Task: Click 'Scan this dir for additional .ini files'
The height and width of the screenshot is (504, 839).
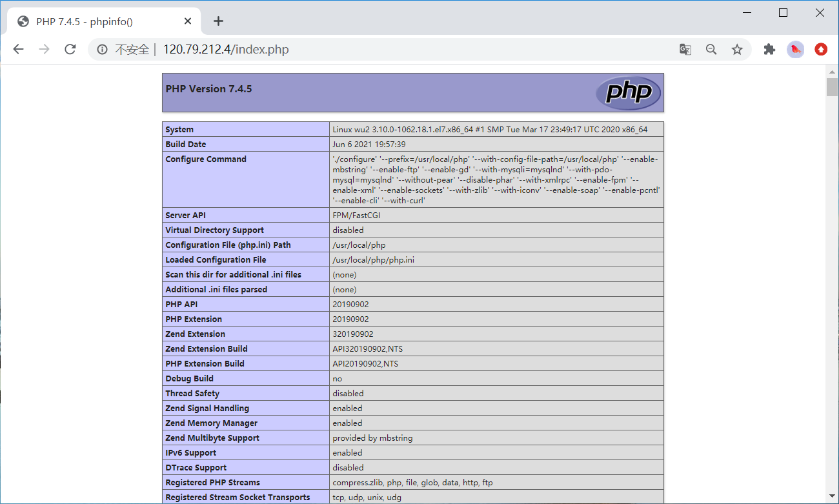Action: point(234,275)
